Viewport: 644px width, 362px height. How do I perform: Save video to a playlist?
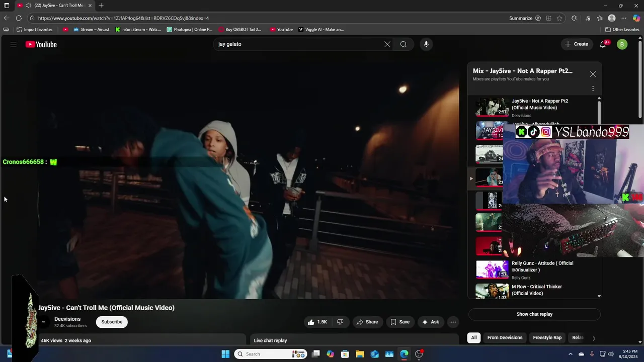(x=400, y=322)
